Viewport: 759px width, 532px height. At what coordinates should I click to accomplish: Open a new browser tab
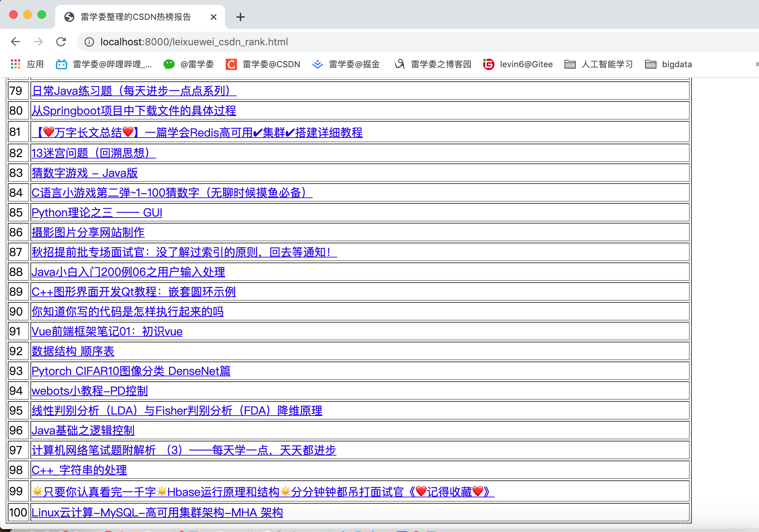point(240,17)
